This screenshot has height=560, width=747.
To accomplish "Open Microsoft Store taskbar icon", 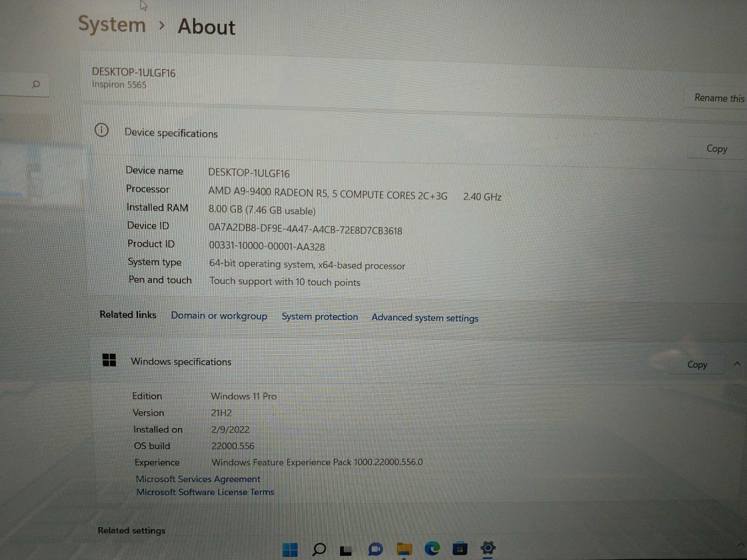I will pyautogui.click(x=460, y=548).
